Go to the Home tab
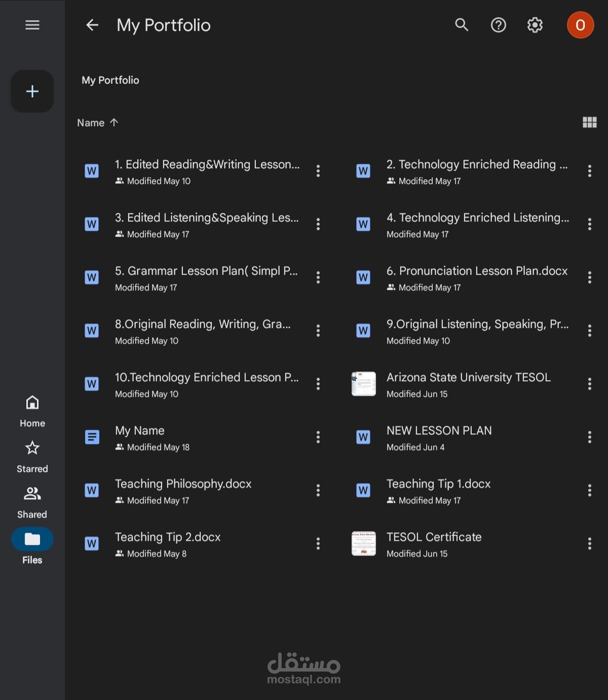 tap(32, 411)
